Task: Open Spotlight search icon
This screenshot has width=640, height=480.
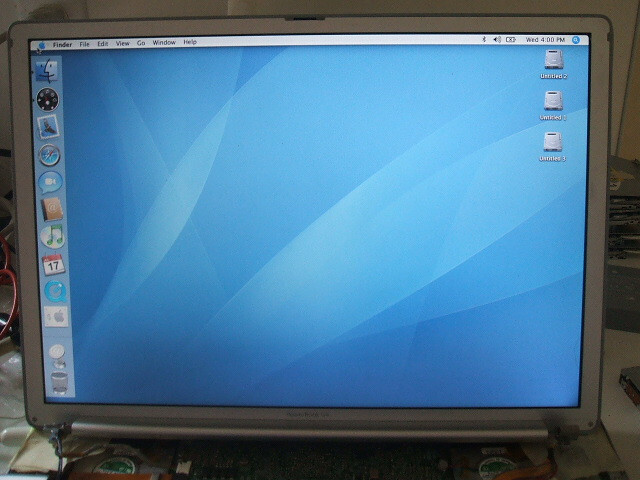Action: coord(576,40)
